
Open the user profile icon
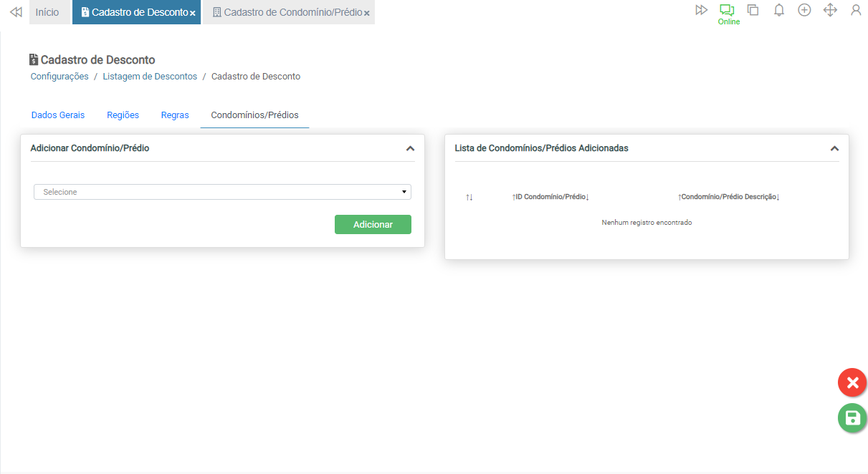(x=856, y=10)
